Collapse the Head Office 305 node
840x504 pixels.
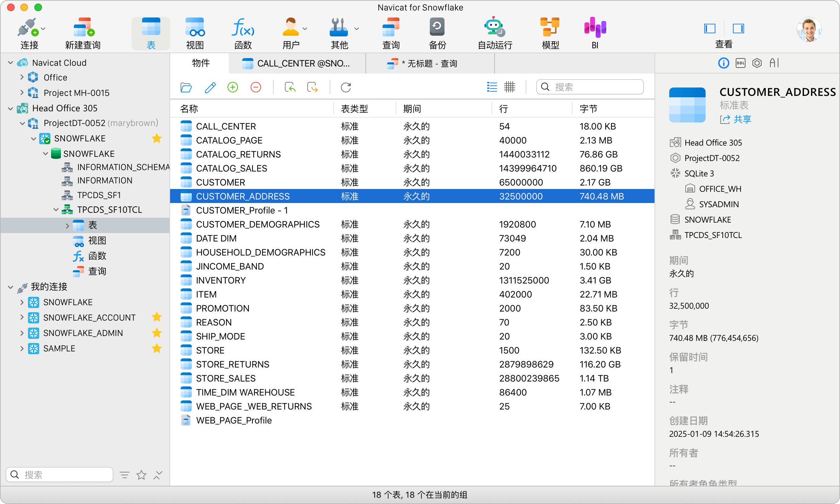10,108
